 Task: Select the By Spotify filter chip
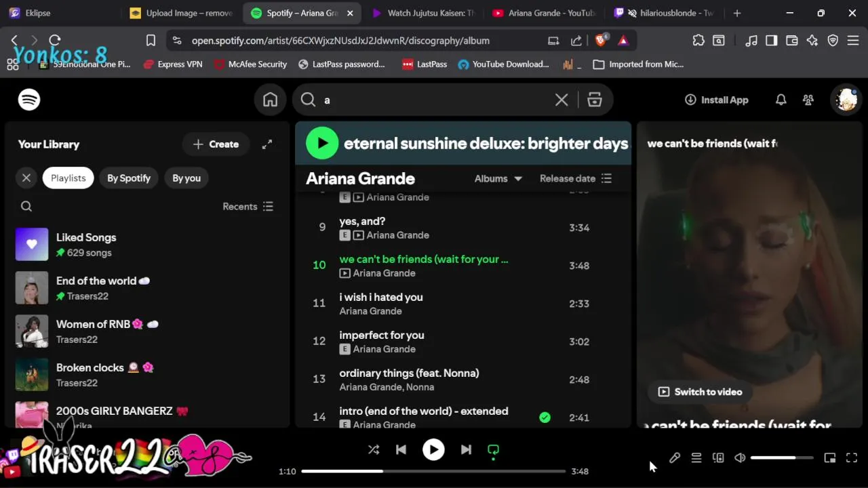129,178
